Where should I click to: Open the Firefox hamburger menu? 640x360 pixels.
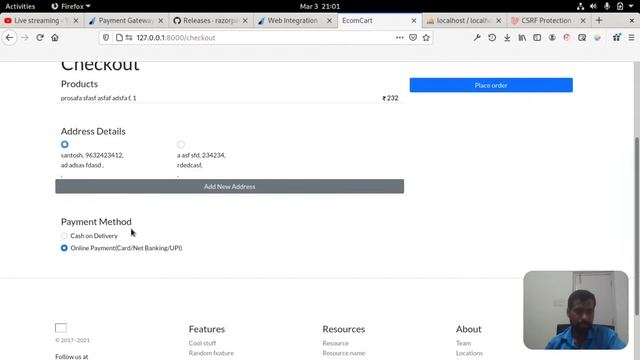tap(631, 38)
